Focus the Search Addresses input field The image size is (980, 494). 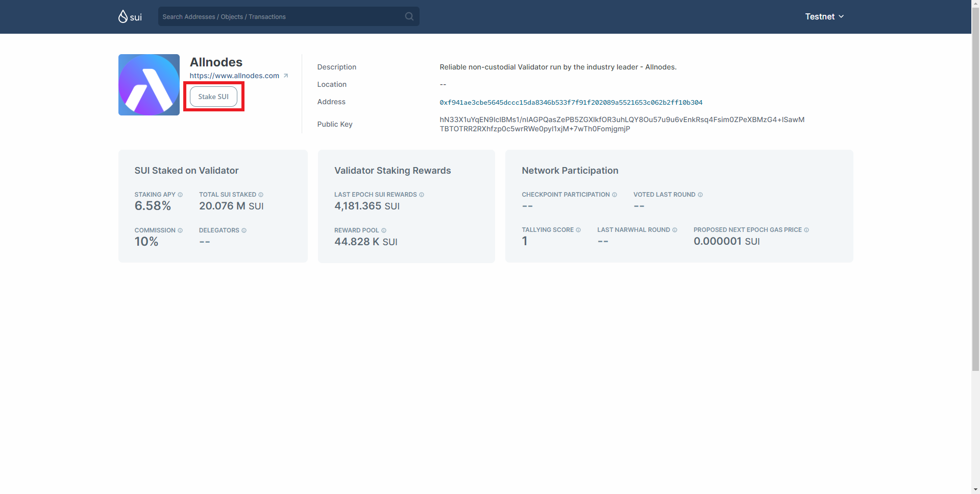[x=281, y=16]
